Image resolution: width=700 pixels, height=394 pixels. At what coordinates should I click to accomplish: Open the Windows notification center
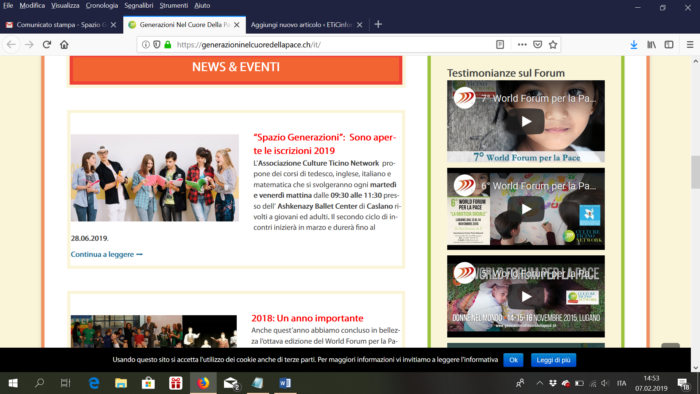coord(683,383)
